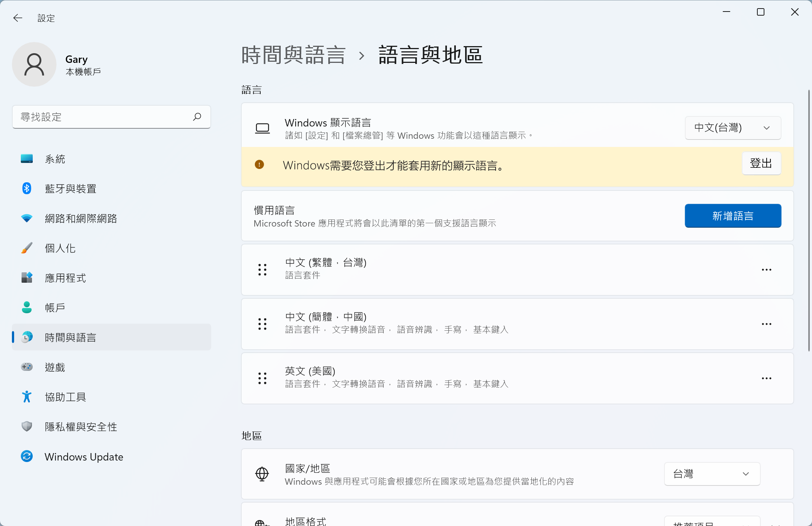
Task: Open more options for 英文 (美國)
Action: click(767, 378)
